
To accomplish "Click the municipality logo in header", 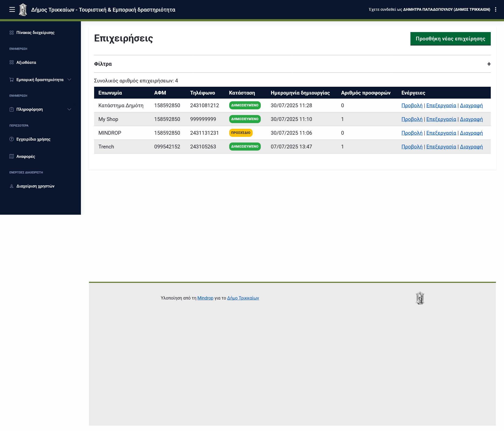I will pyautogui.click(x=23, y=10).
